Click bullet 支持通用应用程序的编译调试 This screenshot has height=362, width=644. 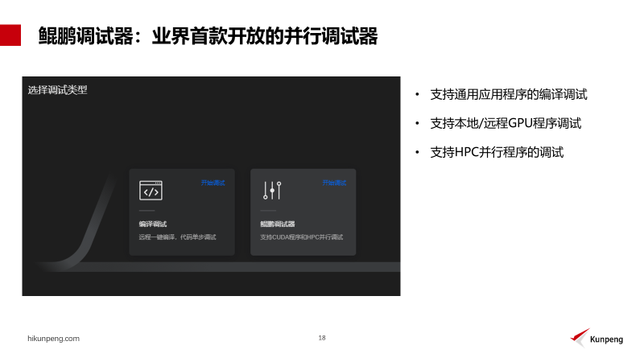click(x=509, y=94)
